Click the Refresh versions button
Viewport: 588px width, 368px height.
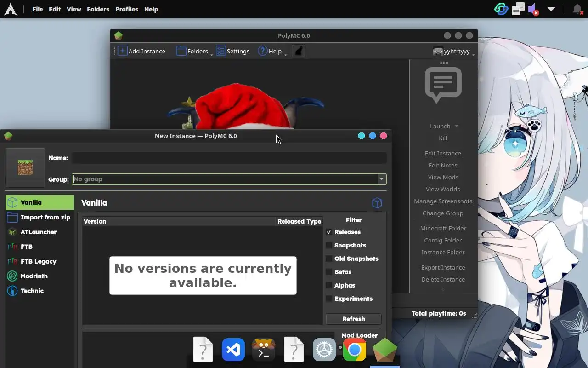354,319
